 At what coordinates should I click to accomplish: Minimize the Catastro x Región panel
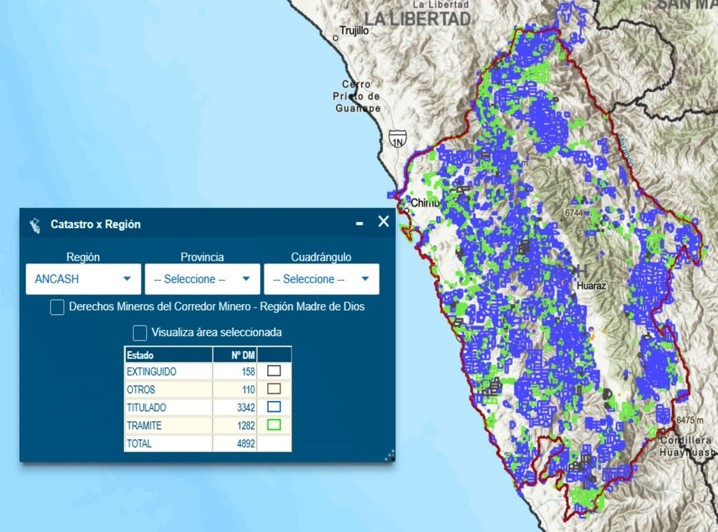click(x=360, y=223)
